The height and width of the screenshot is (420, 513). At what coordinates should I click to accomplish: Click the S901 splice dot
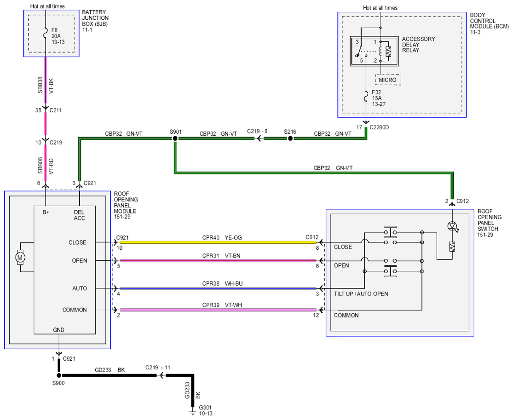point(175,138)
